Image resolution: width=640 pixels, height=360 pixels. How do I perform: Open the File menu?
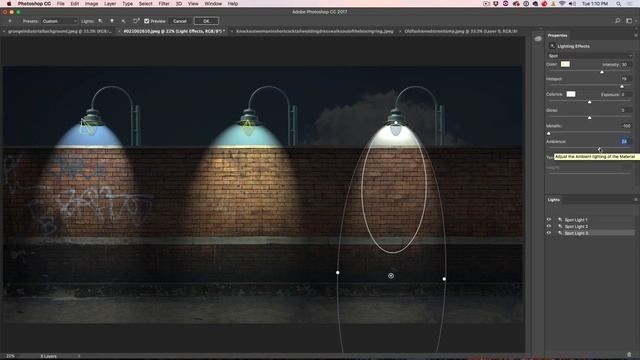click(x=60, y=4)
